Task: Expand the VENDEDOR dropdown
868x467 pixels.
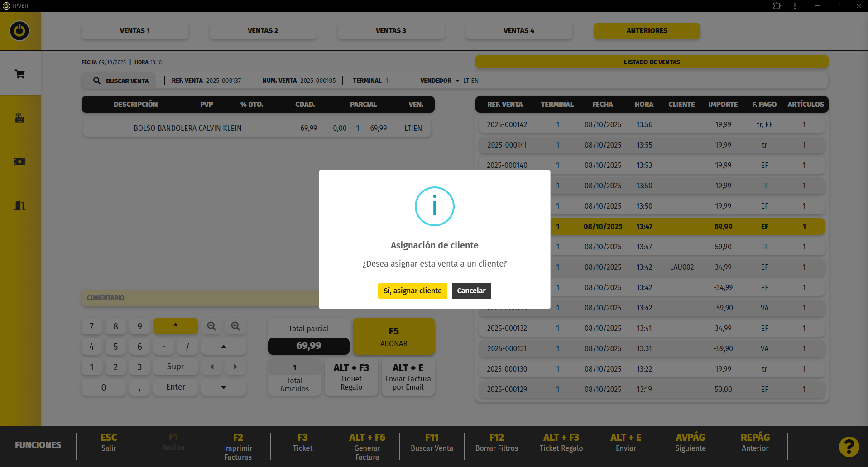Action: click(x=457, y=81)
